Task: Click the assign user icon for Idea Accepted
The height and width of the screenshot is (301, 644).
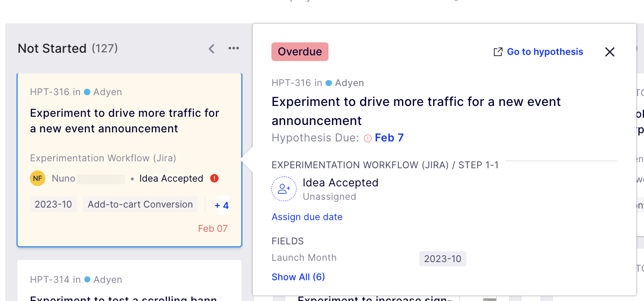Action: pos(284,189)
